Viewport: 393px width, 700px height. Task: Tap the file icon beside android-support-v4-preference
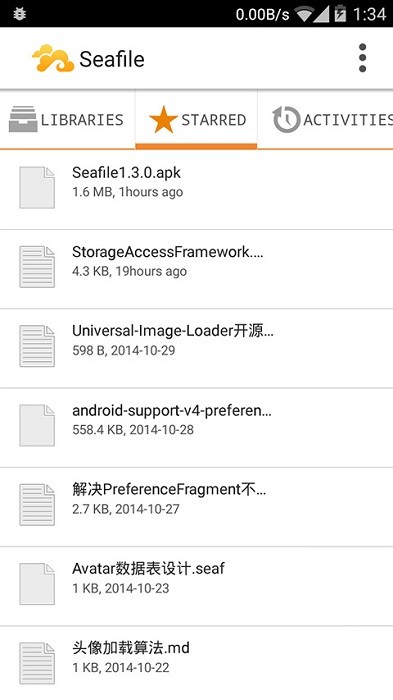37,425
